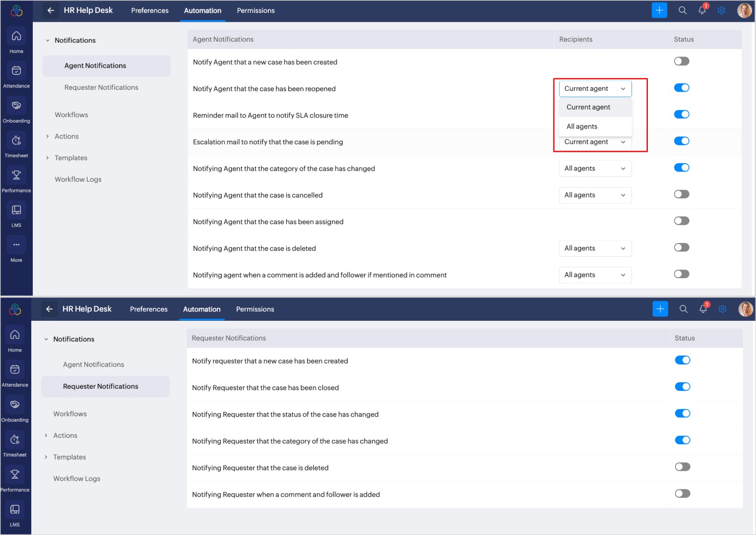This screenshot has height=535, width=756.
Task: Choose 'Current agent' option in the open dropdown list
Action: [x=595, y=108]
